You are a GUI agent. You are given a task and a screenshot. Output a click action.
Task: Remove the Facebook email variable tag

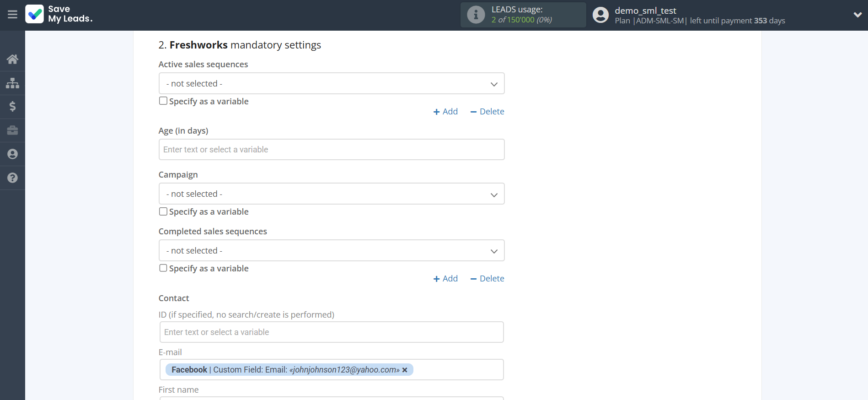[405, 370]
